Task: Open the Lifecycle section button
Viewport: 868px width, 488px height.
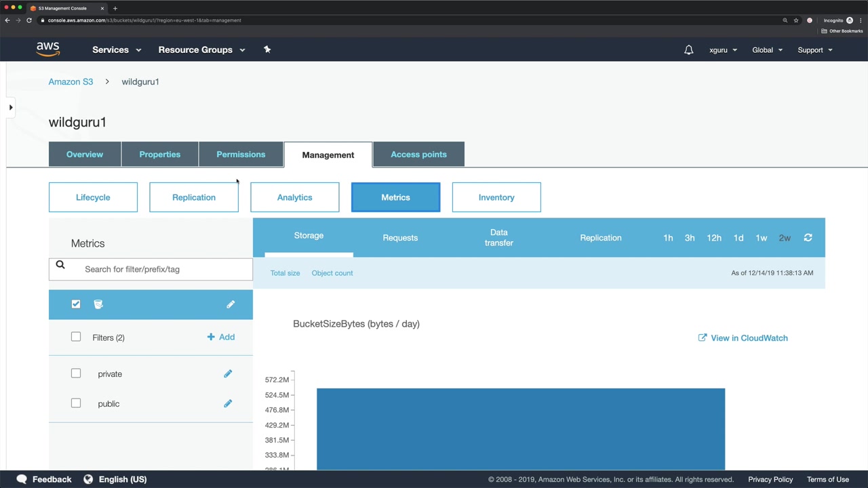Action: pyautogui.click(x=93, y=197)
